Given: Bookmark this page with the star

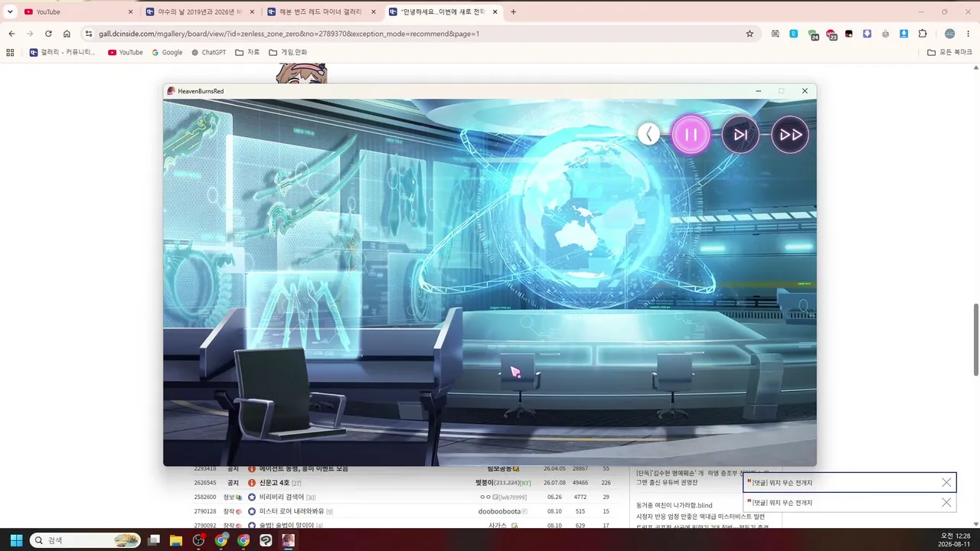Looking at the screenshot, I should coord(750,34).
